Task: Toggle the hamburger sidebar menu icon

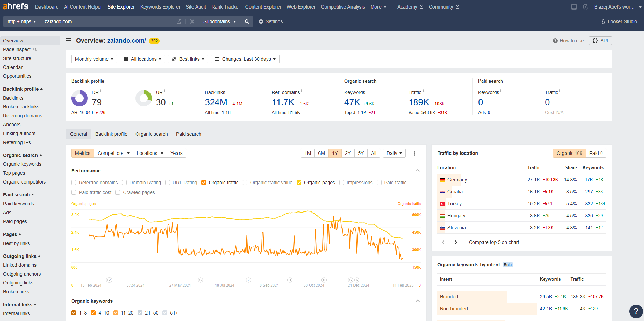Action: pos(68,40)
